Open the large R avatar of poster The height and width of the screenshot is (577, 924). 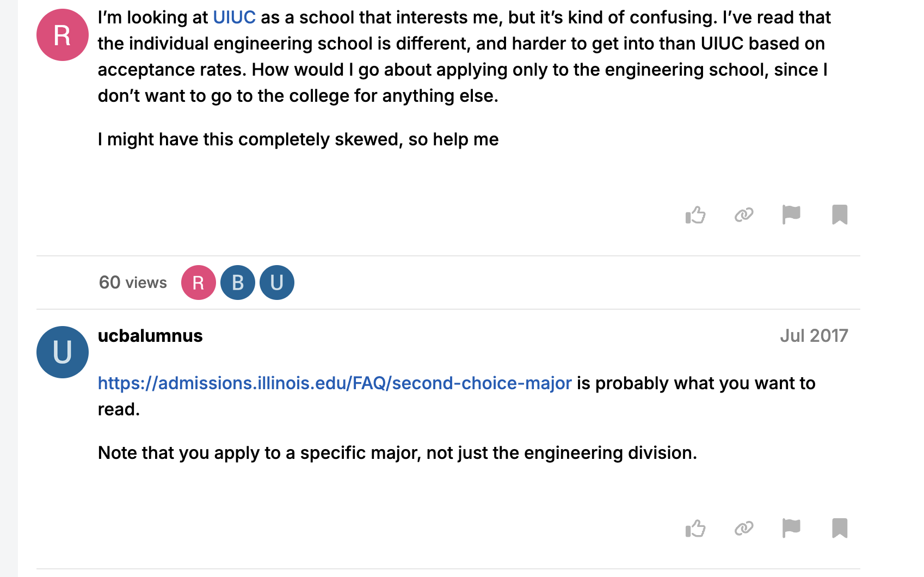pyautogui.click(x=63, y=35)
